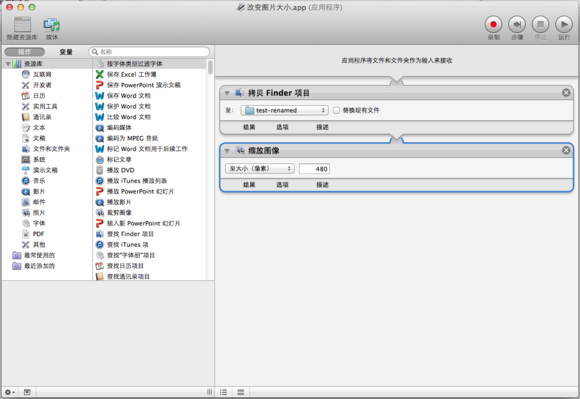Collapse the 缩放图像 action triangle
The height and width of the screenshot is (399, 580).
coord(227,151)
